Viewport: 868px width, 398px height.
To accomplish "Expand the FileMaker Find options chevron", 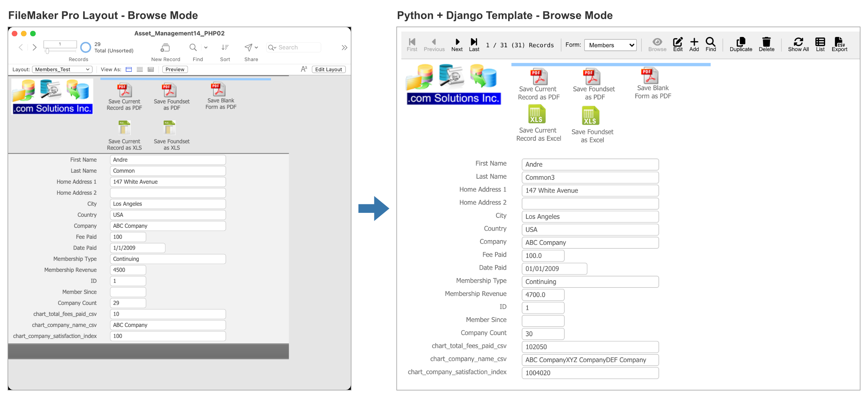I will click(206, 47).
